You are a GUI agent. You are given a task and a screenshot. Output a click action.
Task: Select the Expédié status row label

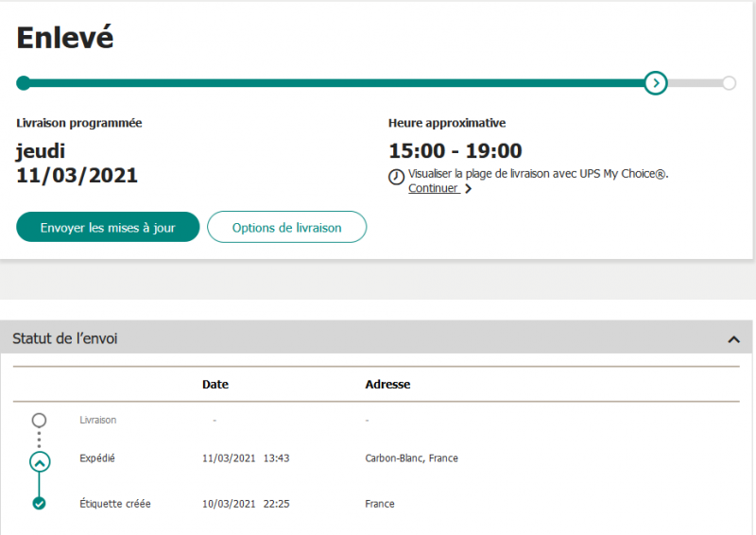[97, 458]
